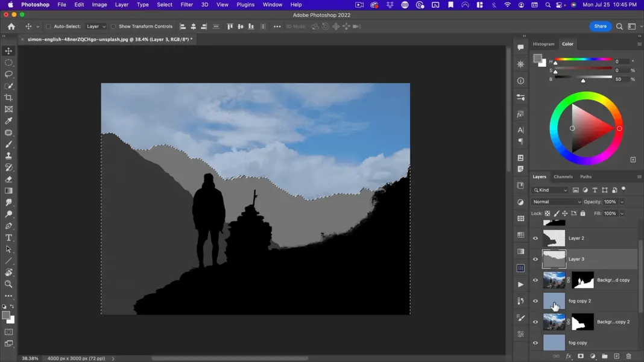Open the Filter menu

[x=186, y=4]
